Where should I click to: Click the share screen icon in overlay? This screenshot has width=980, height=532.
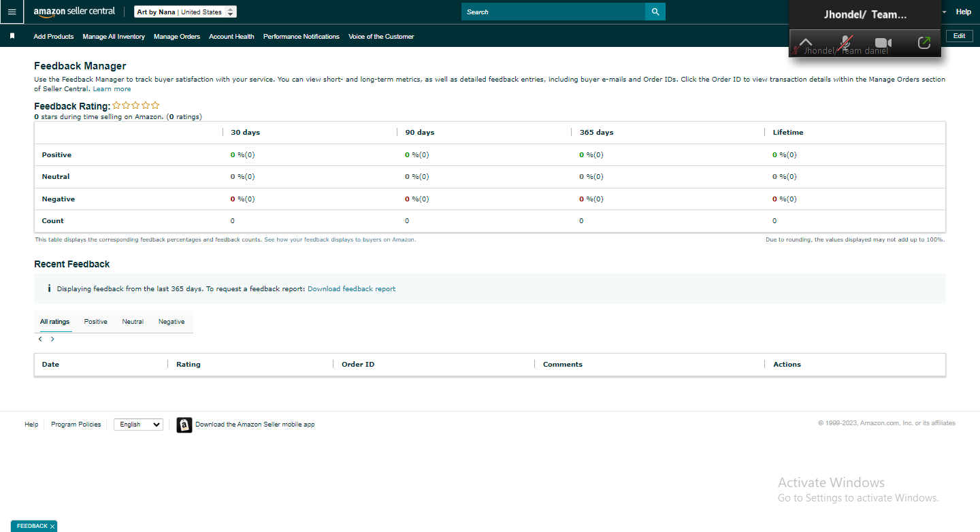[x=924, y=43]
